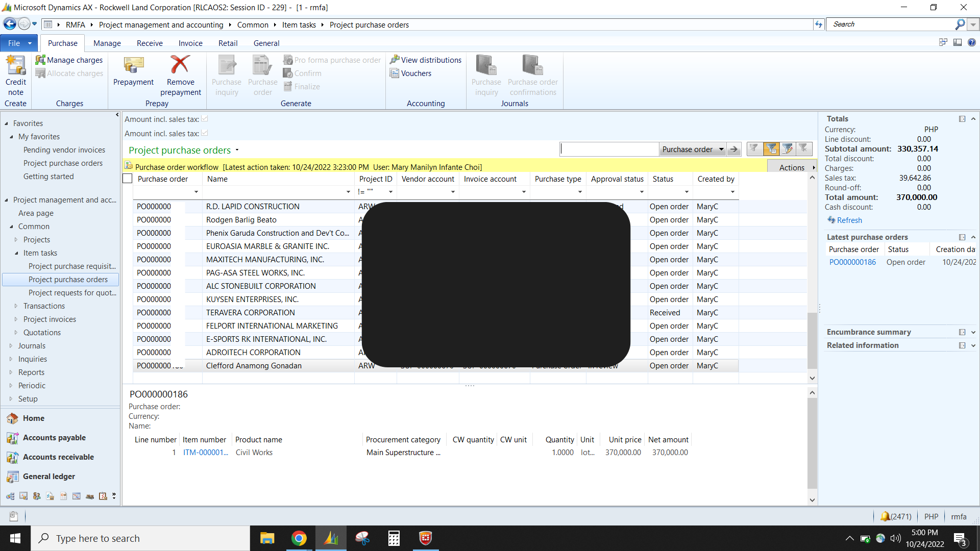This screenshot has height=551, width=980.
Task: Open View distributions
Action: tap(426, 60)
